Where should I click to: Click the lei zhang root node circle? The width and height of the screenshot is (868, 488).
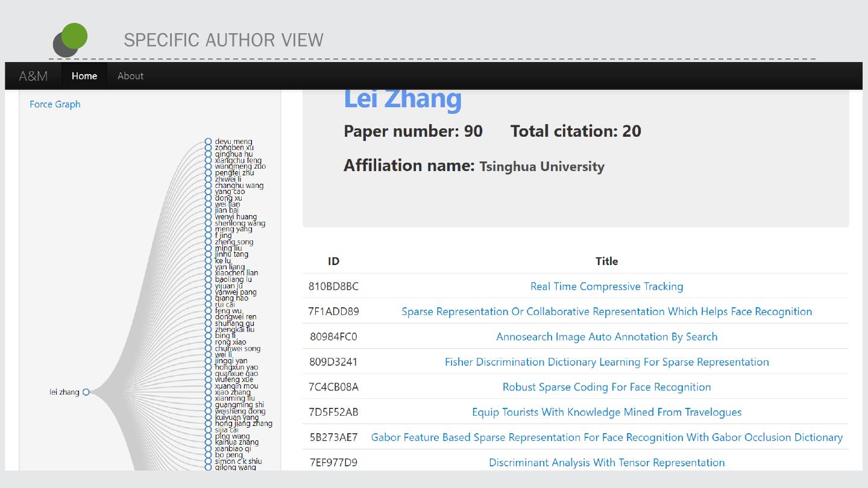86,392
